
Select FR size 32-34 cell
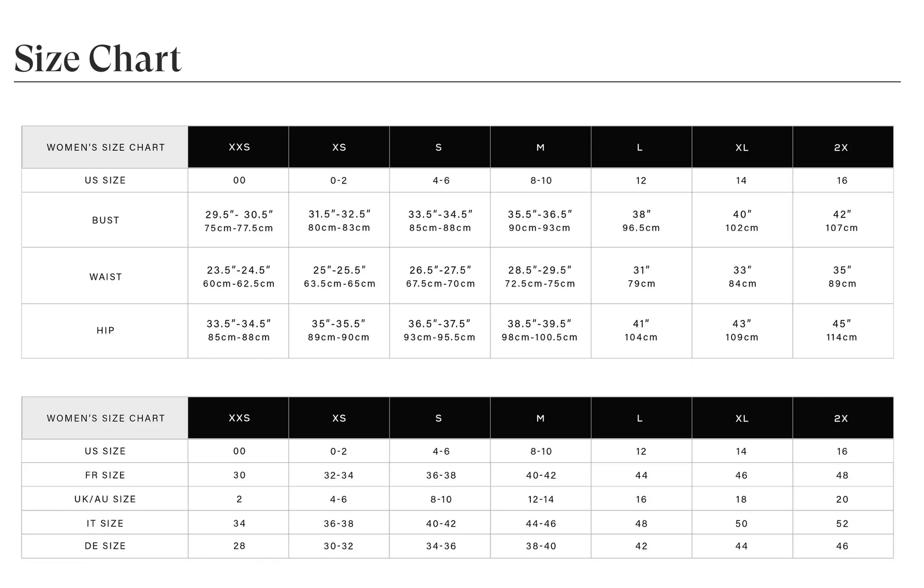click(339, 475)
